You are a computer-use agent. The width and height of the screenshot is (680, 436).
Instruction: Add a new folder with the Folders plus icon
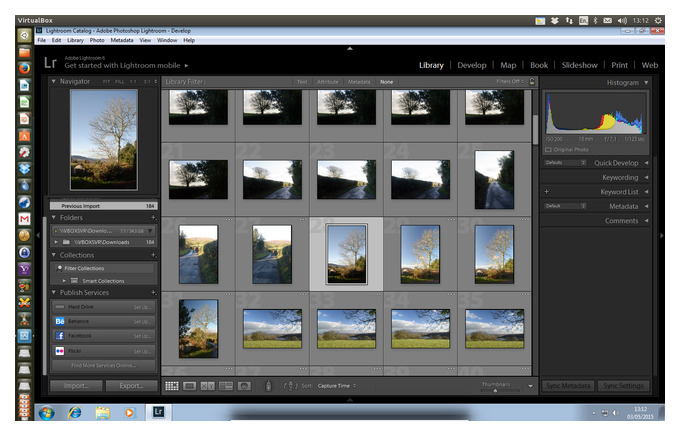(x=153, y=217)
